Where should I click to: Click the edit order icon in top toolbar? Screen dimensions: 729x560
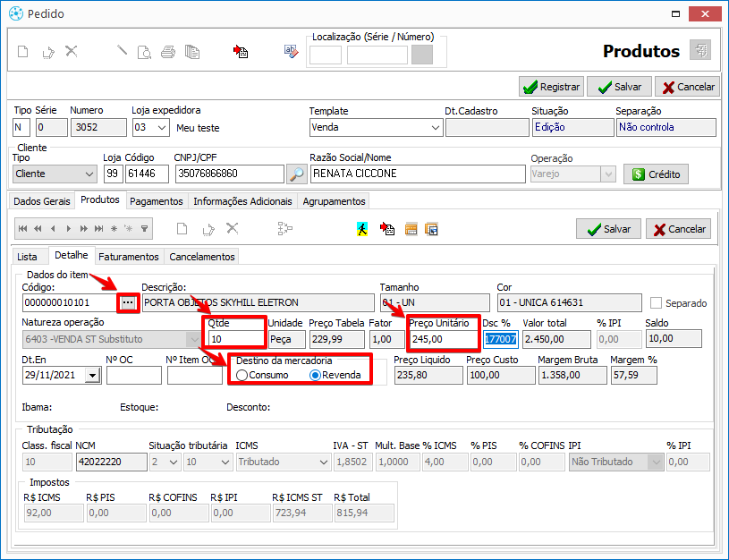[48, 52]
